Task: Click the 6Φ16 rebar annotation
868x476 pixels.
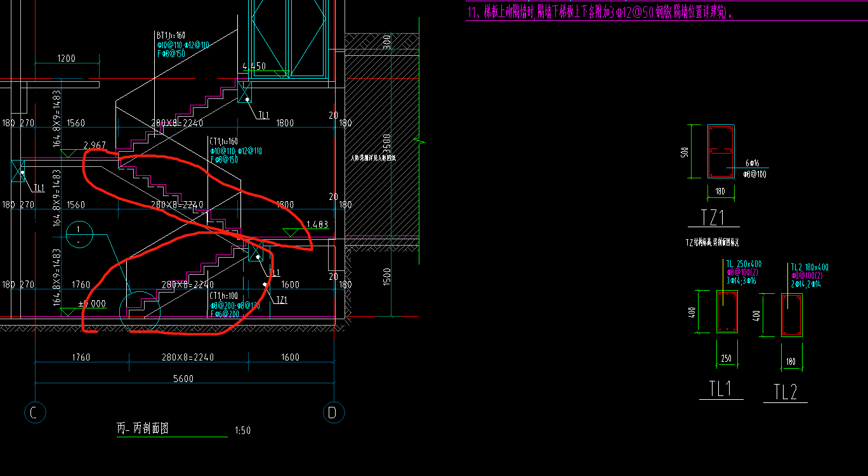Action: pos(751,164)
